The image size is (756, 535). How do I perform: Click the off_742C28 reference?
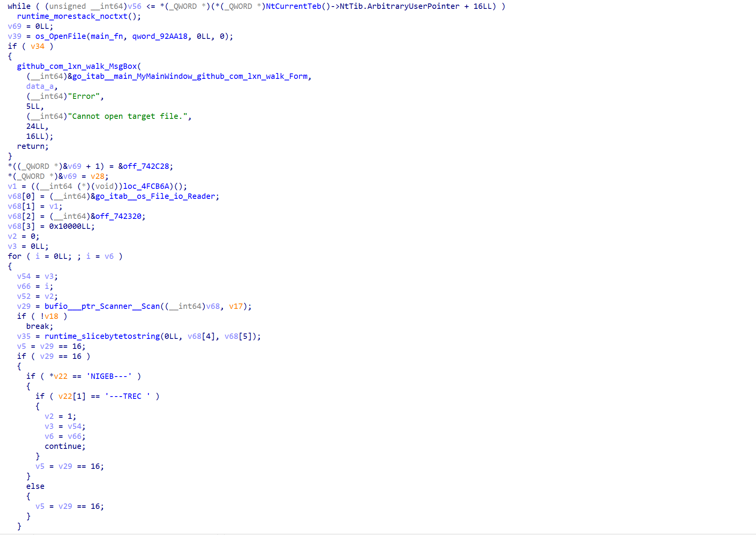pos(146,166)
